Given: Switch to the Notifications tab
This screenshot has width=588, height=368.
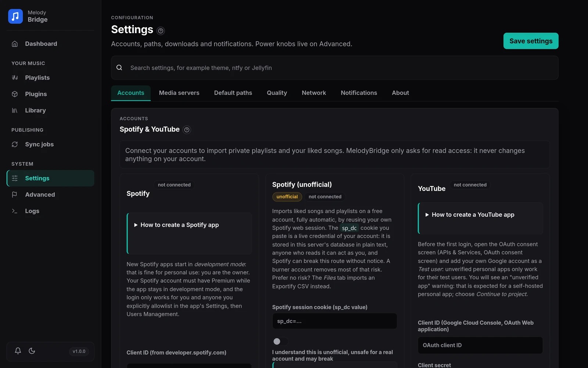Looking at the screenshot, I should click(359, 93).
